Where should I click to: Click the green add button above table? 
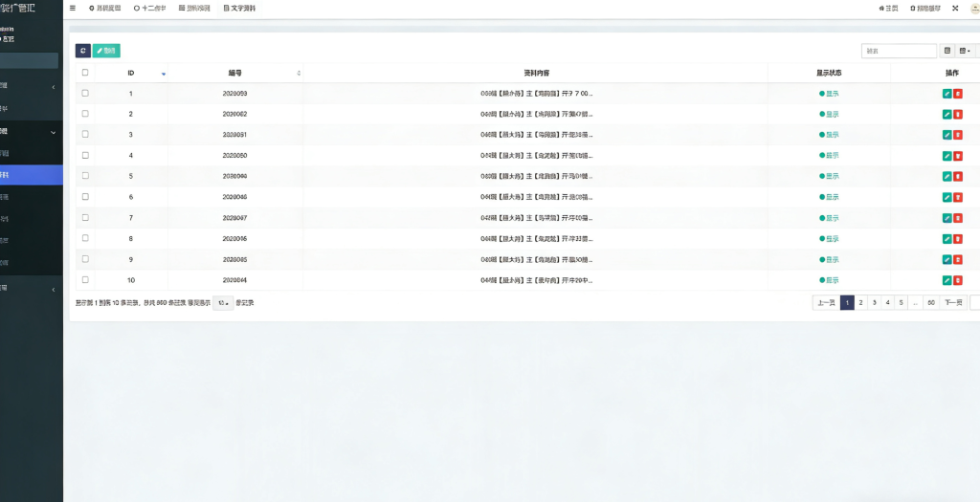tap(106, 51)
